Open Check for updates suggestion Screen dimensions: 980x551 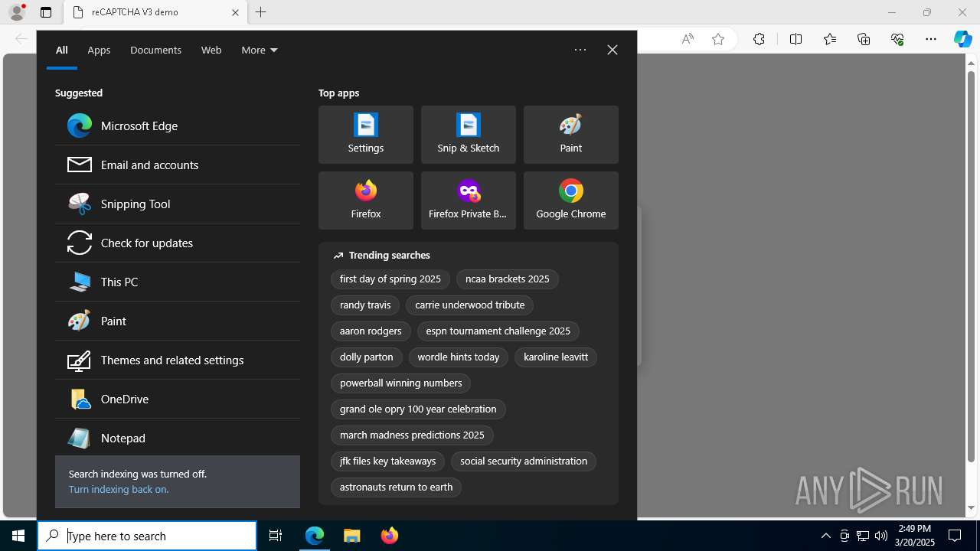[x=178, y=243]
